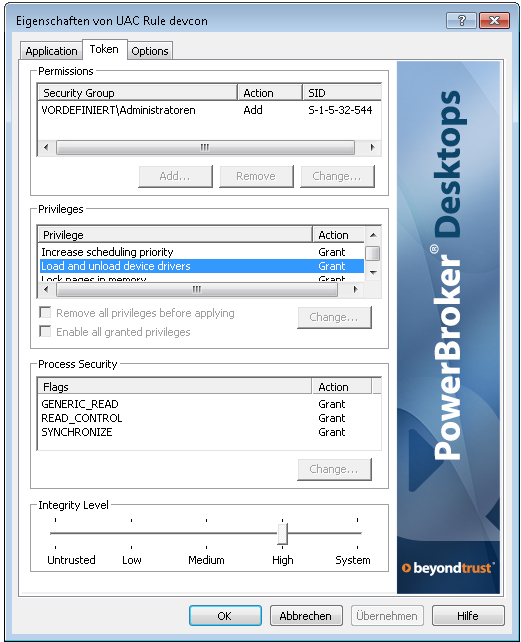Click left arrow of Privileges horizontal scrollbar

[46, 289]
